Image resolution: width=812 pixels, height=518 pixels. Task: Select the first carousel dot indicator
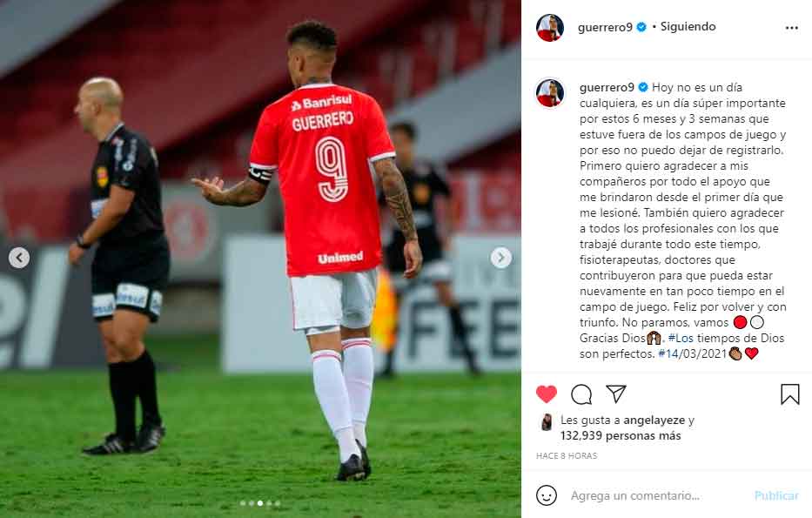click(243, 503)
